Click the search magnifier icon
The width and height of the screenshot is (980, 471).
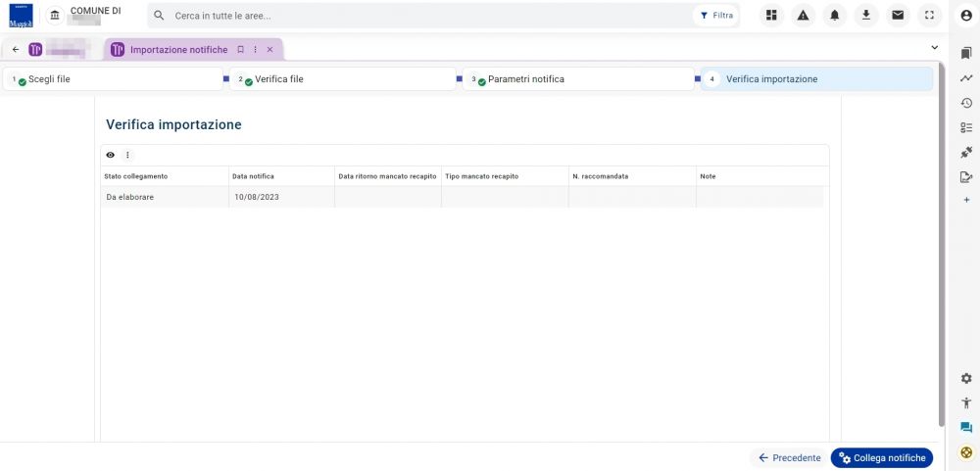click(159, 16)
